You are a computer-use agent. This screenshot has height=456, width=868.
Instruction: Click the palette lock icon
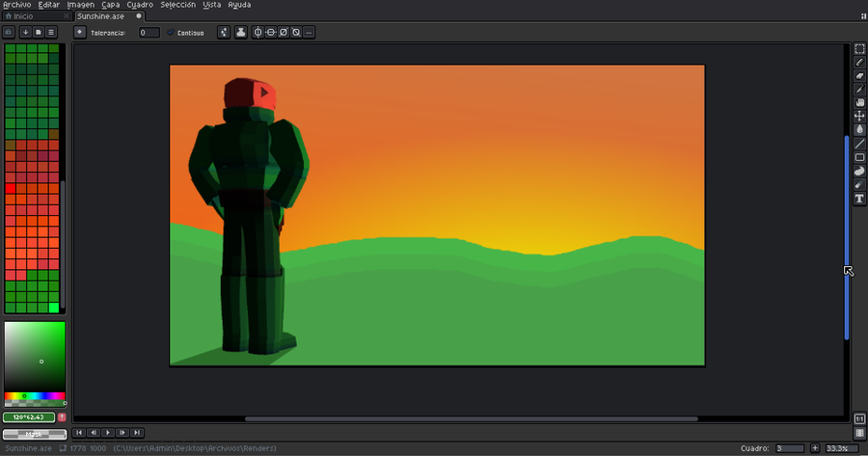[9, 32]
